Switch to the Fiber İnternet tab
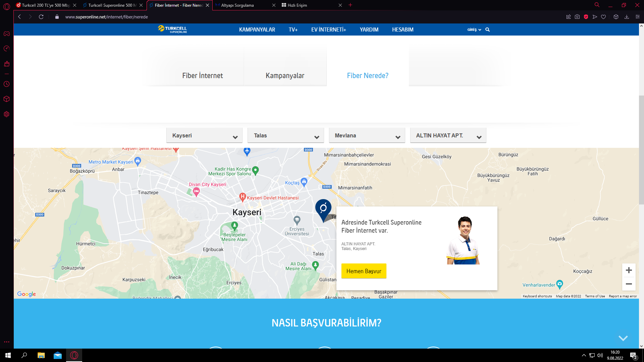 pyautogui.click(x=203, y=76)
